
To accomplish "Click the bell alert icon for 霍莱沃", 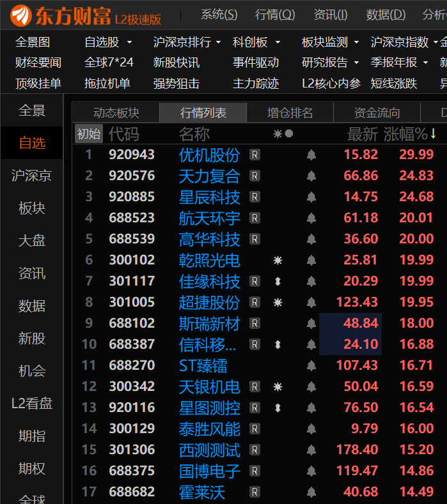I will pos(311,492).
